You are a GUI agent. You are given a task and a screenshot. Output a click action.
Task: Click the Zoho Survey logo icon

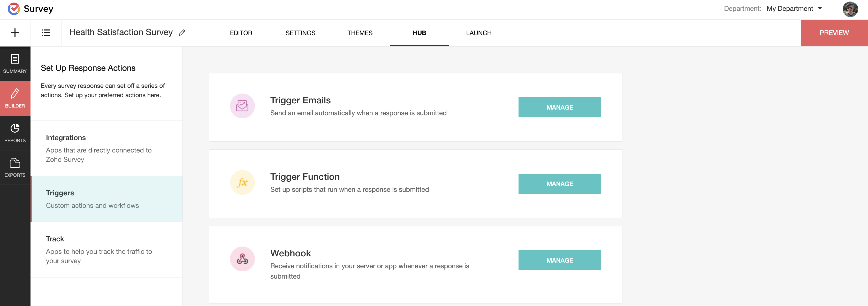pos(14,9)
